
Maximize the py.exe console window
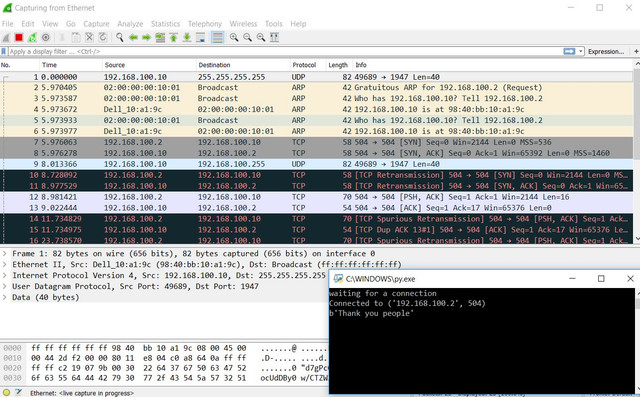(601, 279)
